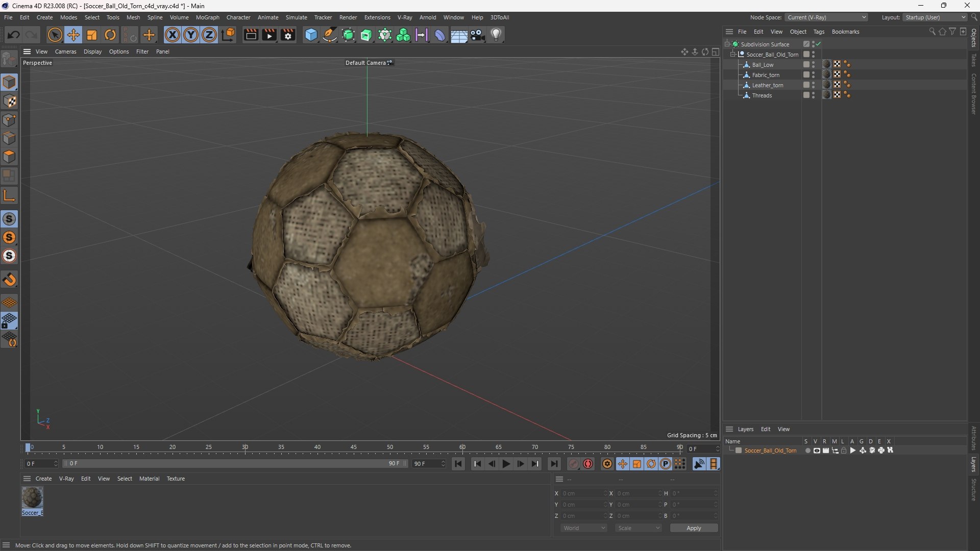The height and width of the screenshot is (551, 980).
Task: Toggle Ball_Low visibility dots
Action: coord(813,65)
